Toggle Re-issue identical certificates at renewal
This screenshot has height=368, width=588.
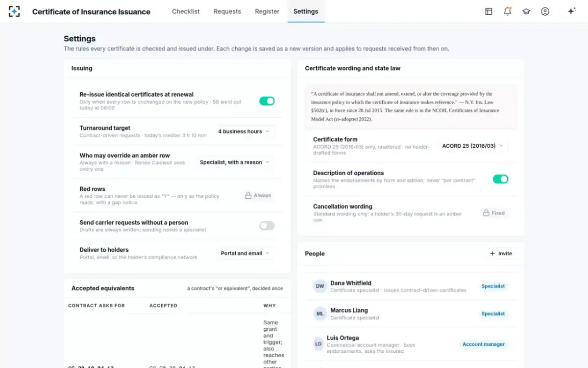click(267, 101)
